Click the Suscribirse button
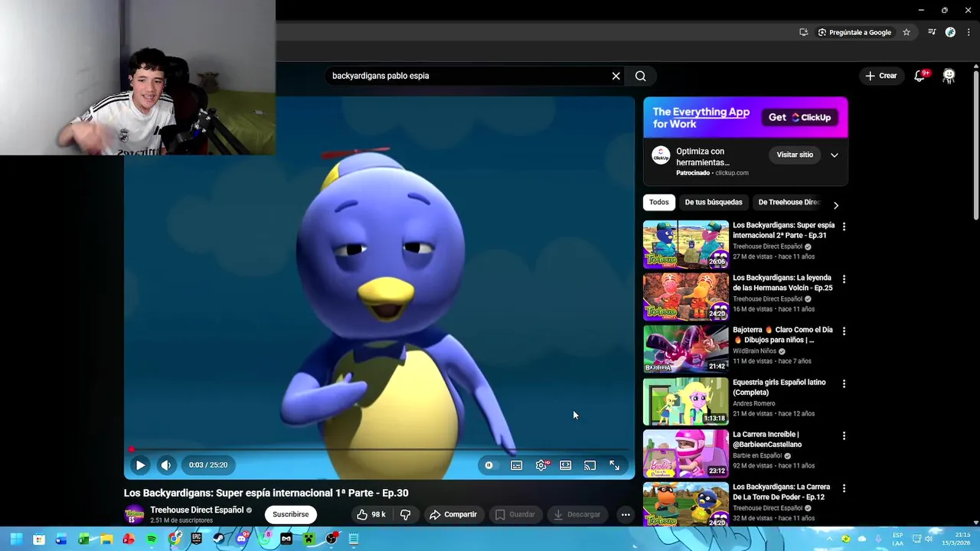Screen dimensions: 980x551 click(291, 514)
